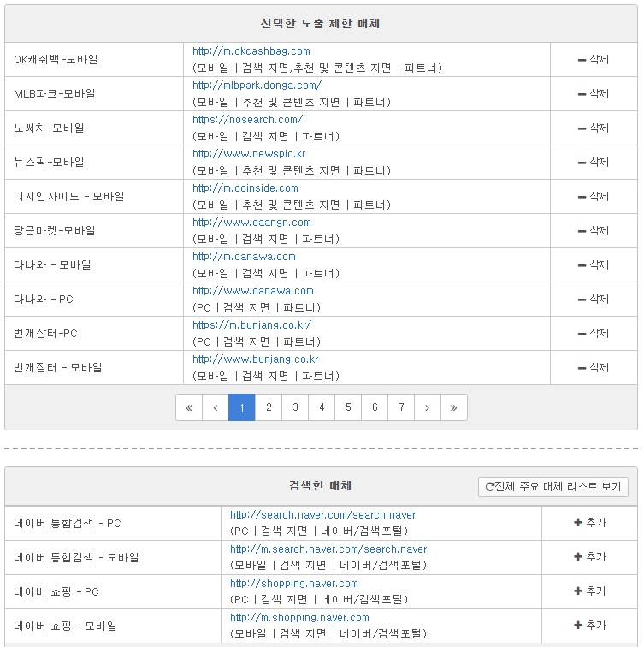Remove 당근마켓-모바일 via minus delete icon
The height and width of the screenshot is (647, 644).
pos(594,231)
